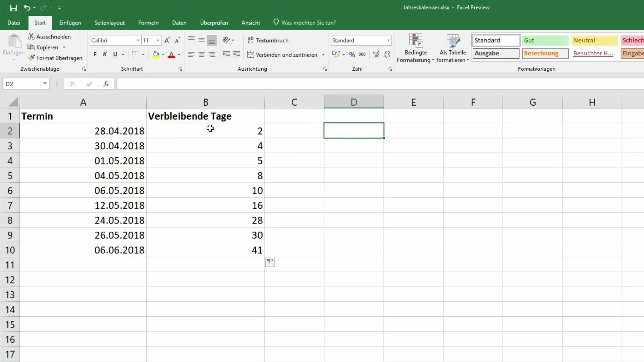Click the Was möchten Sie tun search field
Viewport: 644px width, 362px height.
pos(305,23)
